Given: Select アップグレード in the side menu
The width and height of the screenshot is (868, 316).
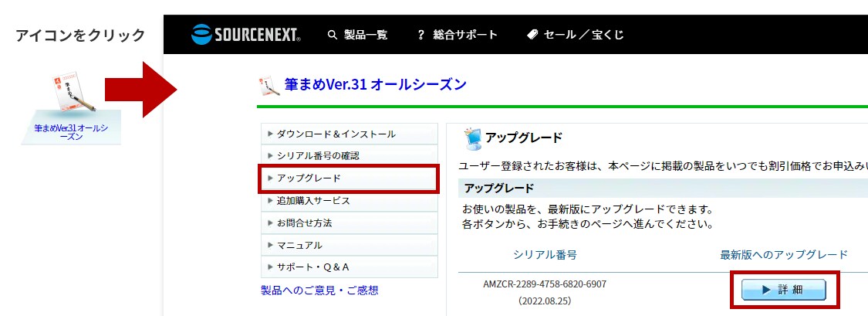Looking at the screenshot, I should coord(350,178).
